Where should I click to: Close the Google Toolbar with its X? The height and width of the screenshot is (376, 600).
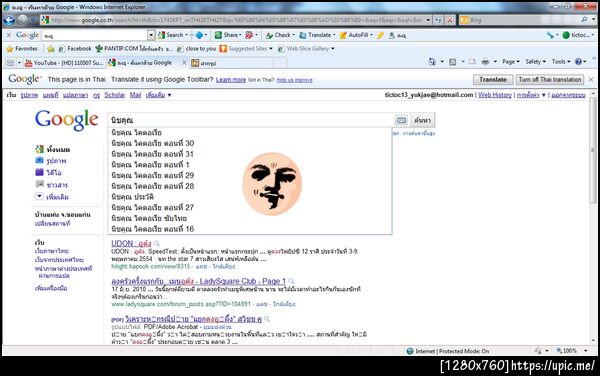tap(9, 35)
